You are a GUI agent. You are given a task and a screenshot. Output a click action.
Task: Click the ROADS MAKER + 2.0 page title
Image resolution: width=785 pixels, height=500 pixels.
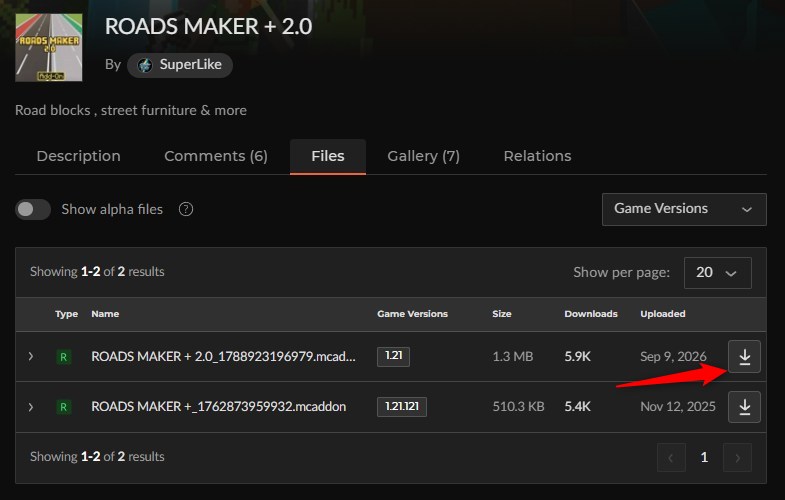tap(208, 27)
